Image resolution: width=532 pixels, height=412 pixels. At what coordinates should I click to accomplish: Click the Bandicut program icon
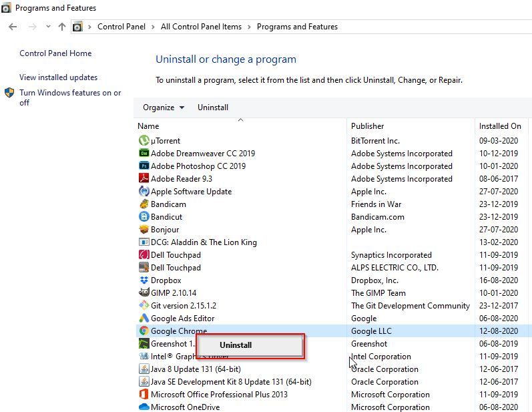coord(144,216)
